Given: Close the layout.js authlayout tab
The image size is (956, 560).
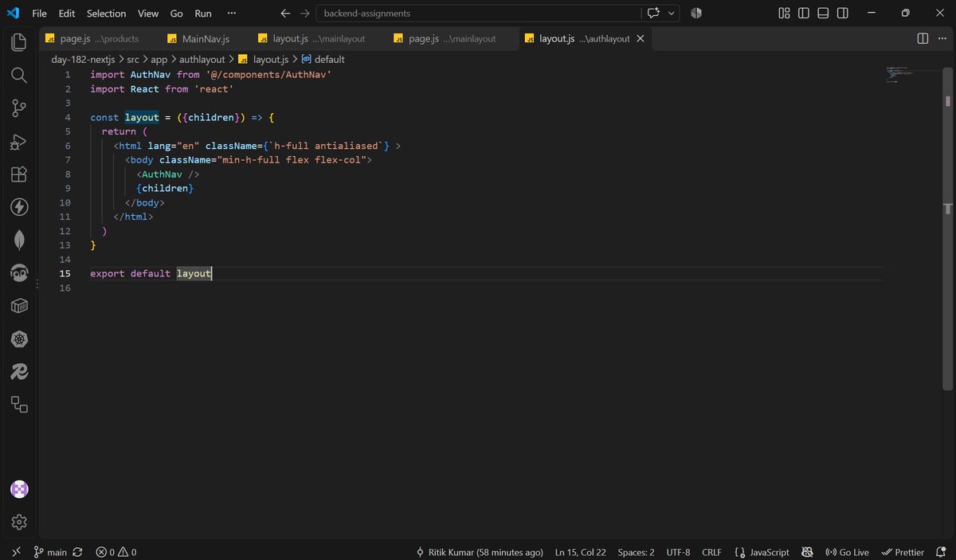Looking at the screenshot, I should coord(640,38).
